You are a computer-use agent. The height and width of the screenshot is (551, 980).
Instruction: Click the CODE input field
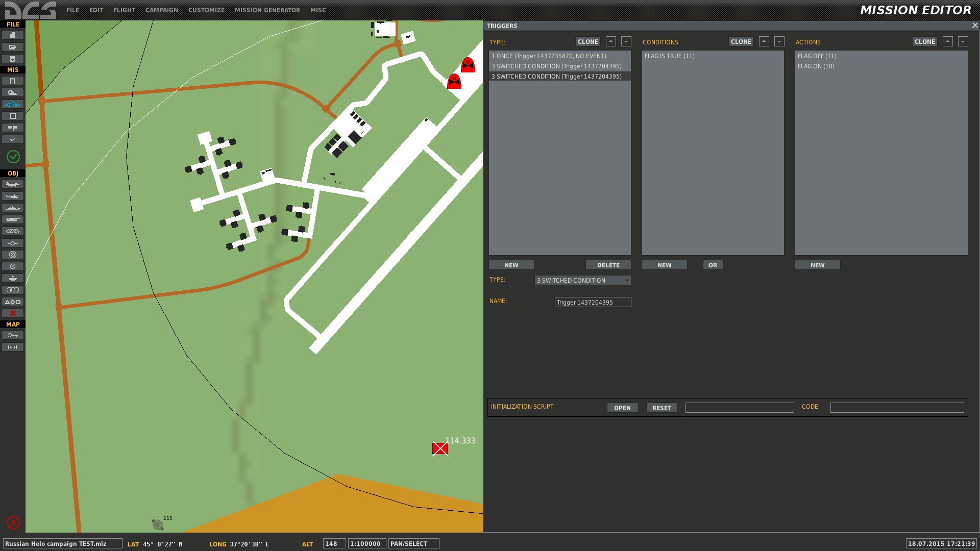[x=897, y=408]
